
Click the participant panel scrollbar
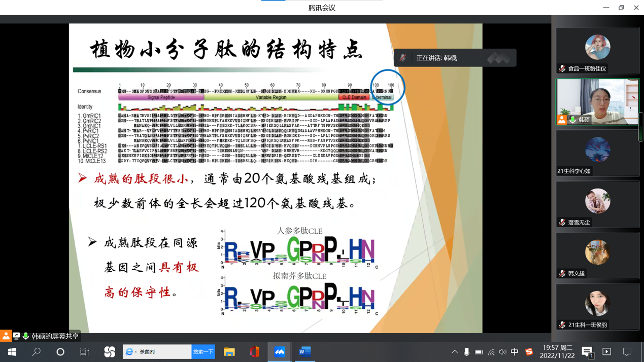(641, 127)
